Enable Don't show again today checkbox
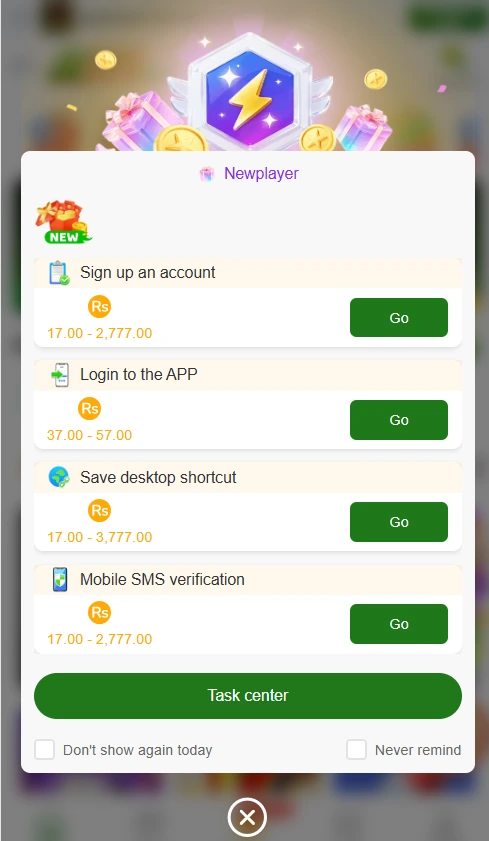The width and height of the screenshot is (489, 841). [45, 749]
